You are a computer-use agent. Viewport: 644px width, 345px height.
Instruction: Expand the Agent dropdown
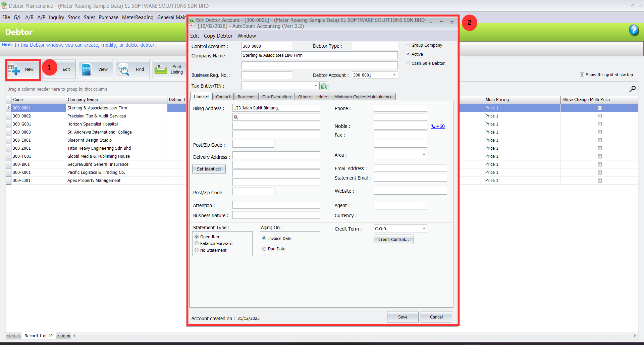tap(424, 205)
